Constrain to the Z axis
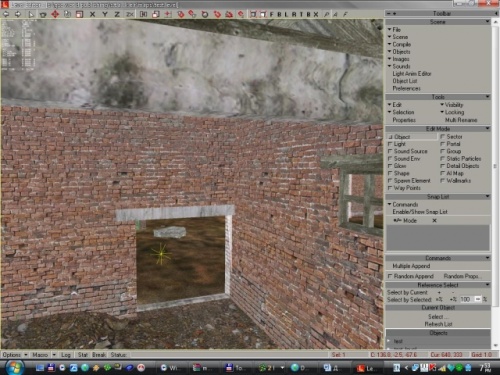This screenshot has height=375, width=500. tap(117, 14)
